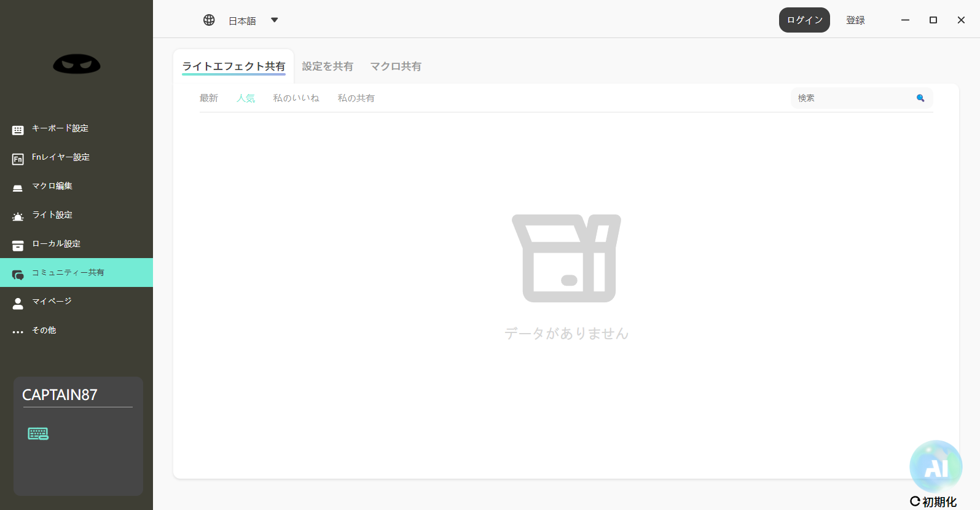Click the keyboard icon for キーボード設定
The height and width of the screenshot is (510, 980).
[x=18, y=130]
